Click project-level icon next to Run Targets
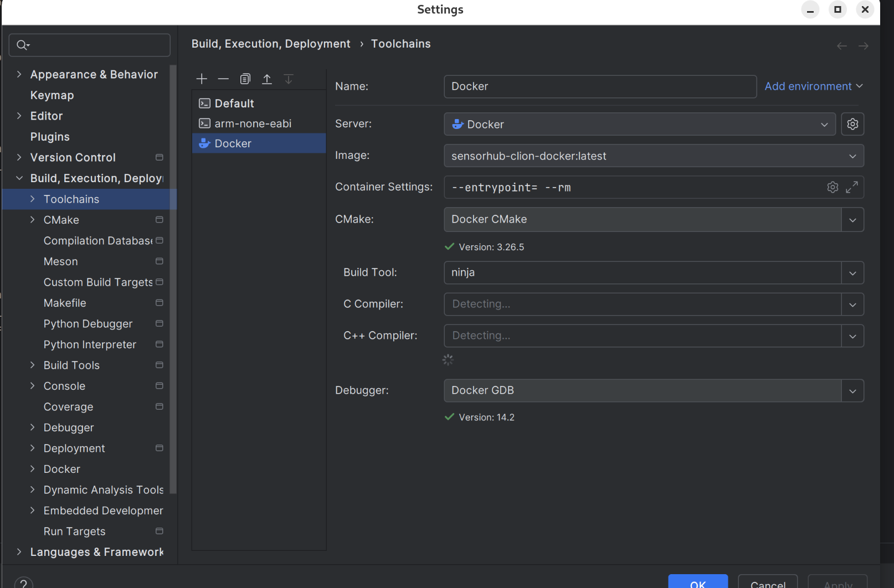This screenshot has width=894, height=588. 160,531
